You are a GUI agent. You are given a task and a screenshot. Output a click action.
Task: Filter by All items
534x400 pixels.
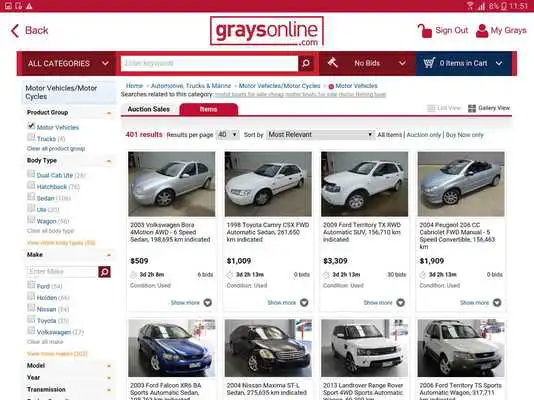(390, 135)
